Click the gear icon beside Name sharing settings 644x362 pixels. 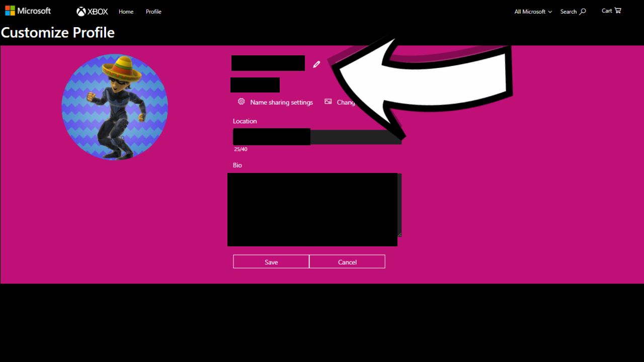pos(242,102)
